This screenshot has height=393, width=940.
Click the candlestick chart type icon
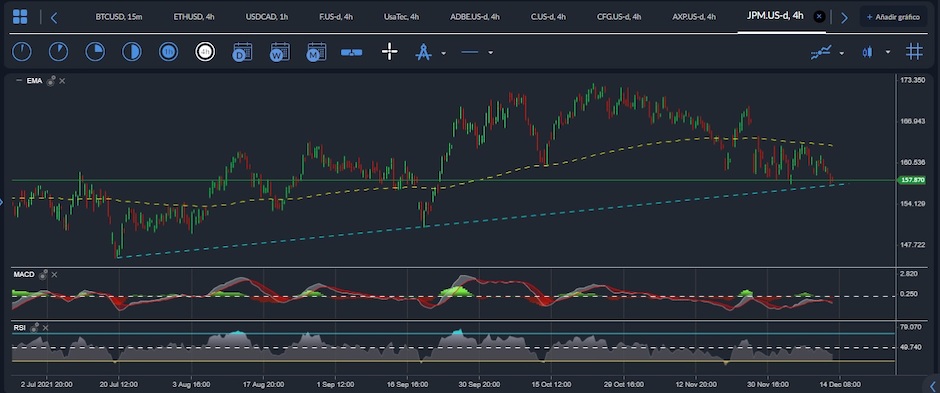tap(867, 53)
